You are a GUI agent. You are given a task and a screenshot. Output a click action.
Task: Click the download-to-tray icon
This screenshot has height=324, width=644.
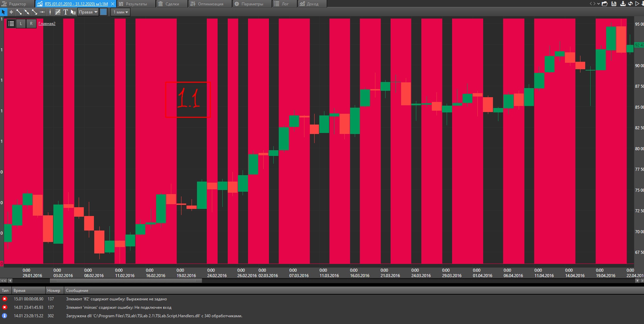(x=623, y=4)
